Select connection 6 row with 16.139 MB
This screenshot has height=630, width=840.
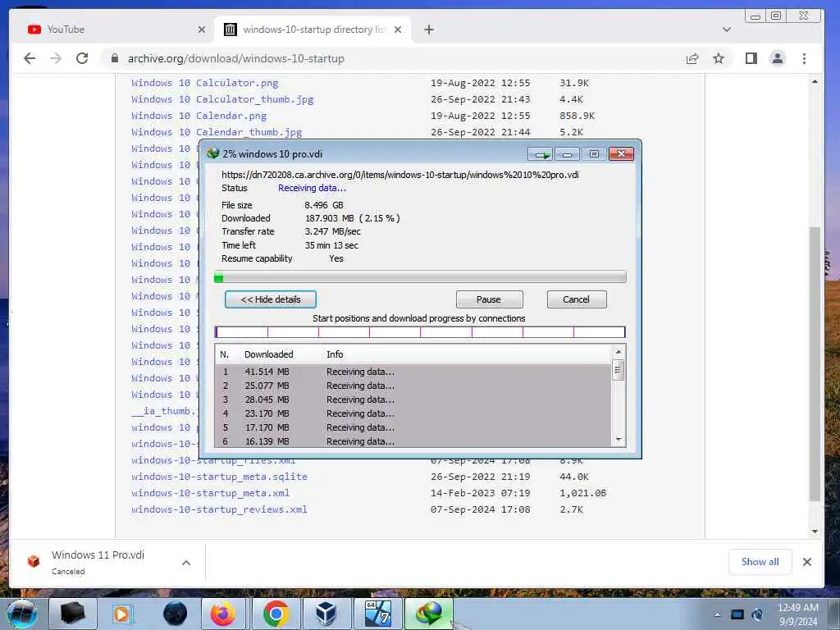[413, 441]
